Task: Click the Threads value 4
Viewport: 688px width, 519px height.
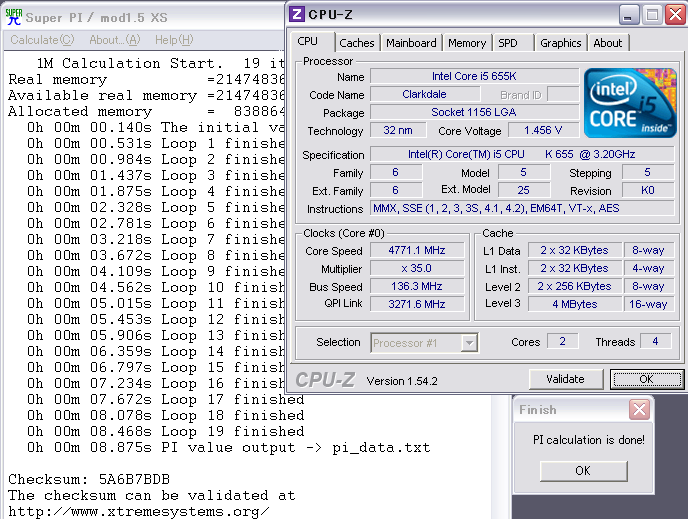Action: (656, 341)
